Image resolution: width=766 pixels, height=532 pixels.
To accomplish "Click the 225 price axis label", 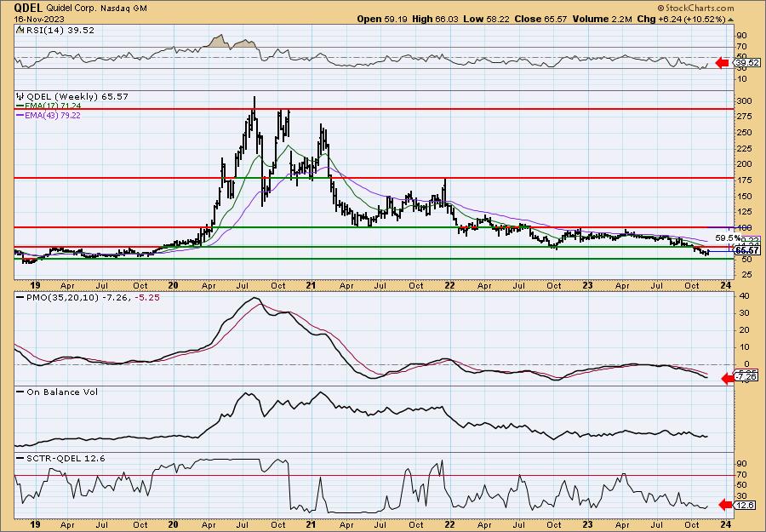I will (x=745, y=148).
